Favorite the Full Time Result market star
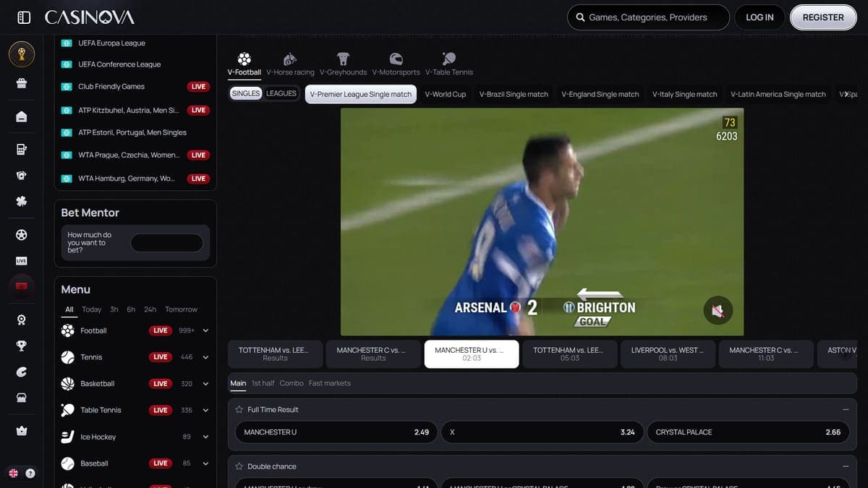Image resolution: width=868 pixels, height=488 pixels. [239, 410]
